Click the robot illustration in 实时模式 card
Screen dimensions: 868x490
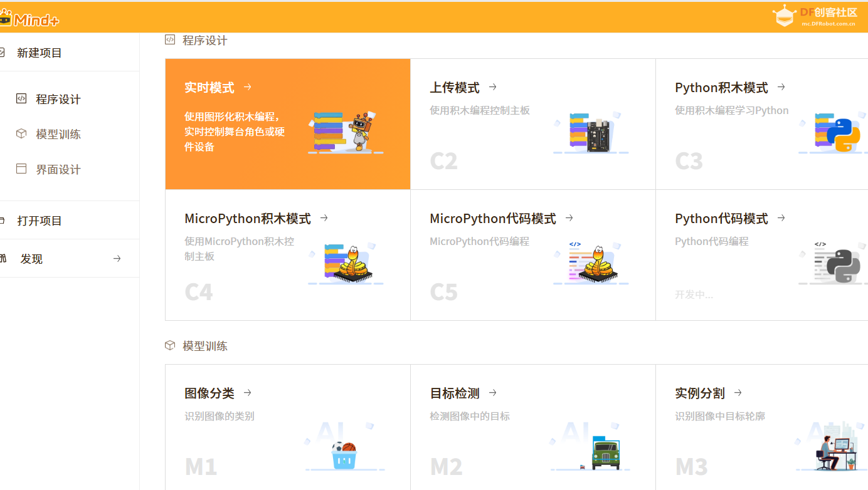point(346,132)
